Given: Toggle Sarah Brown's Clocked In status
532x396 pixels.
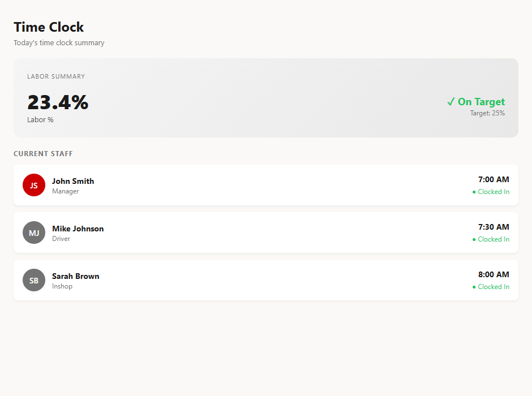Looking at the screenshot, I should click(x=492, y=287).
